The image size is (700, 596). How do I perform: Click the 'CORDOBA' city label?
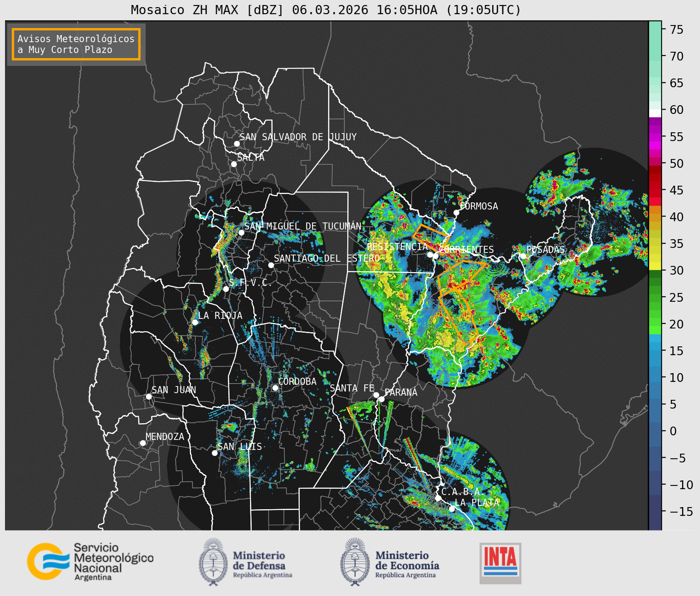(297, 381)
